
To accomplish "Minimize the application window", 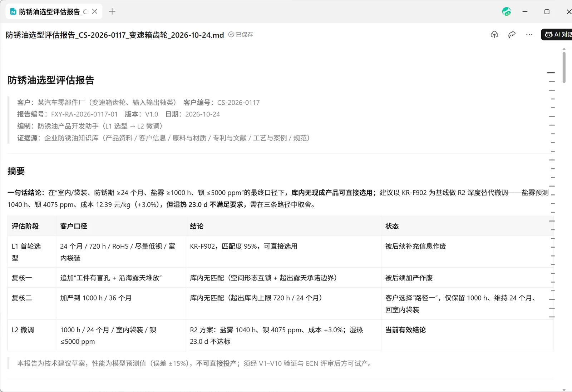I will click(525, 12).
